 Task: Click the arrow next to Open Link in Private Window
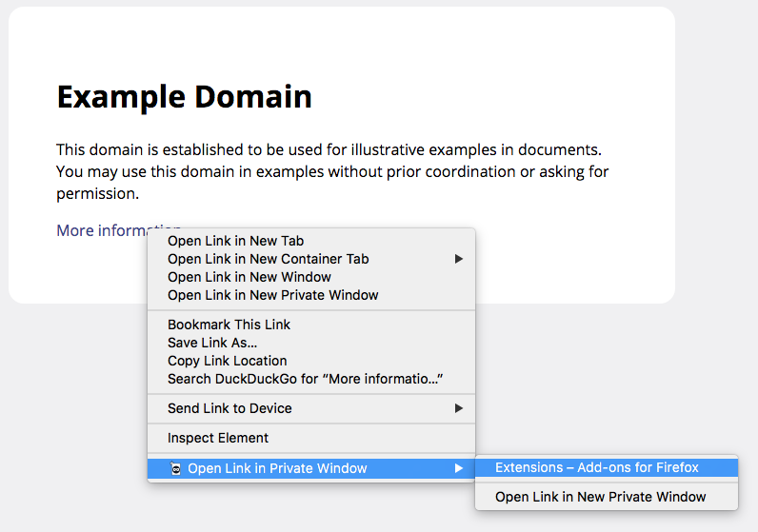tap(458, 468)
